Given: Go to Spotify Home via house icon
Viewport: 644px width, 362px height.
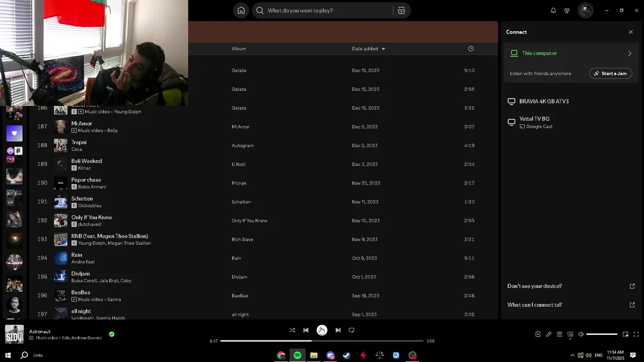Looking at the screenshot, I should [x=241, y=11].
